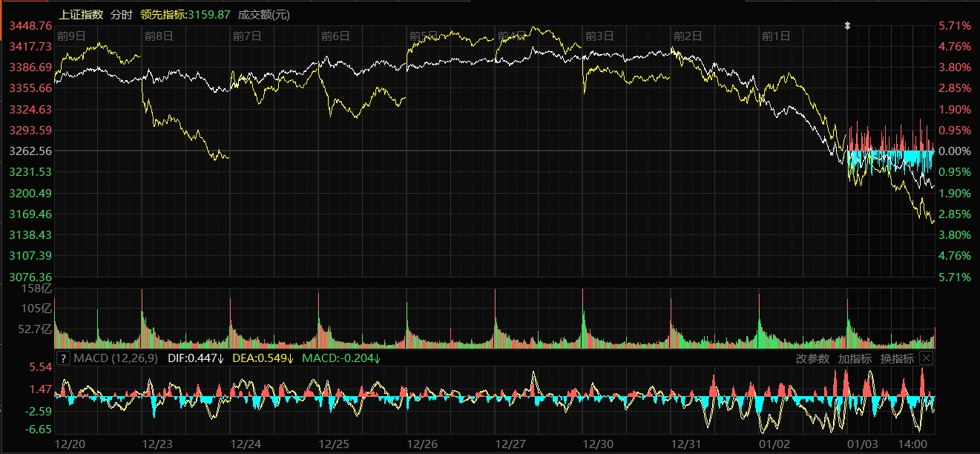Click the MACD help question mark icon
Image resolution: width=980 pixels, height=454 pixels.
63,358
